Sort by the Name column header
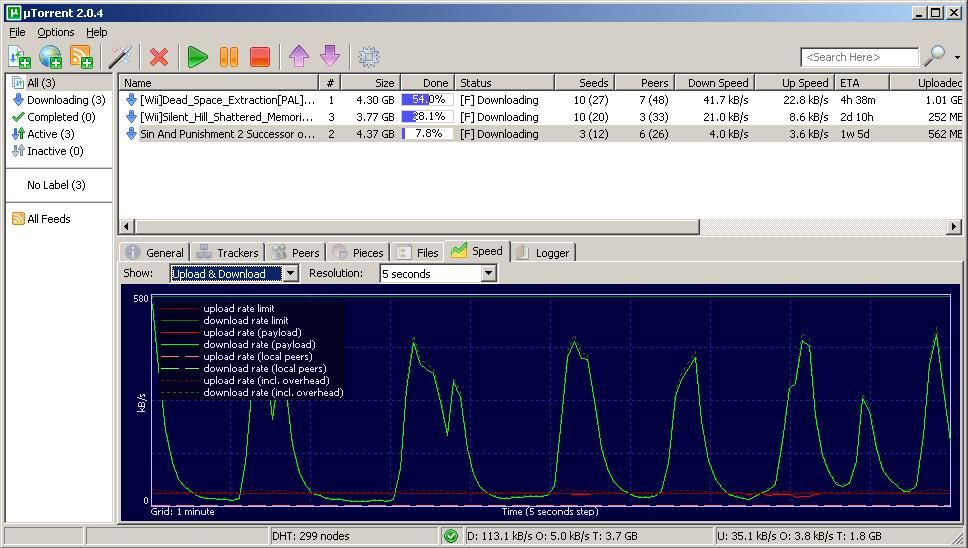This screenshot has height=548, width=968. point(219,83)
